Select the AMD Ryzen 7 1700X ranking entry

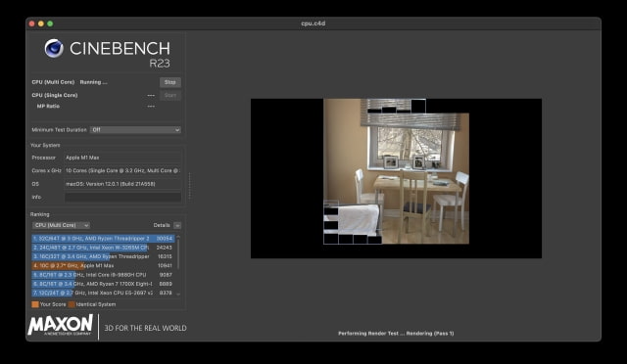[x=103, y=284]
